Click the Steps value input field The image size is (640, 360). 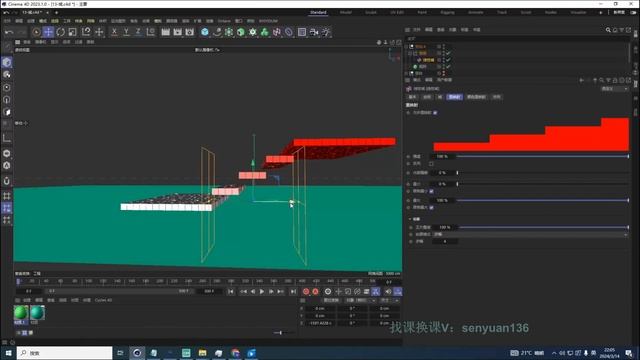point(444,242)
